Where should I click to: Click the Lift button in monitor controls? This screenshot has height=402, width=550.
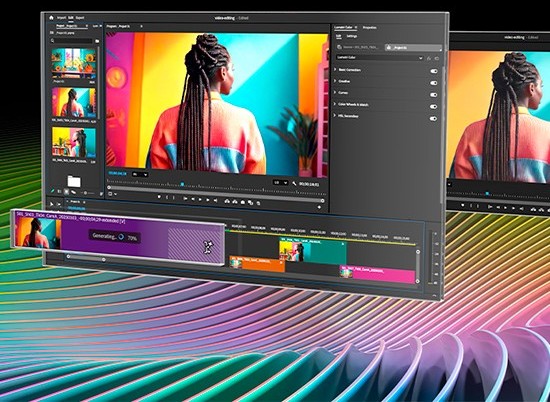point(227,201)
